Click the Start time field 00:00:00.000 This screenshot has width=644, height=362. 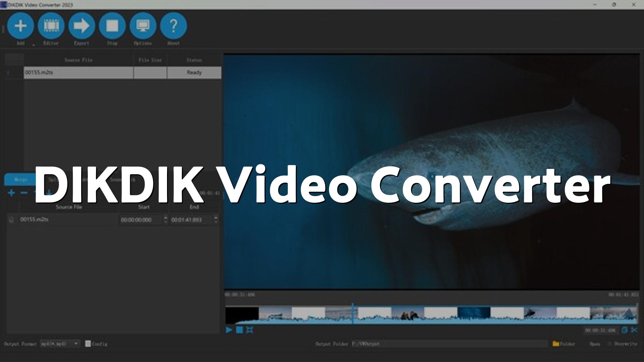pos(141,220)
